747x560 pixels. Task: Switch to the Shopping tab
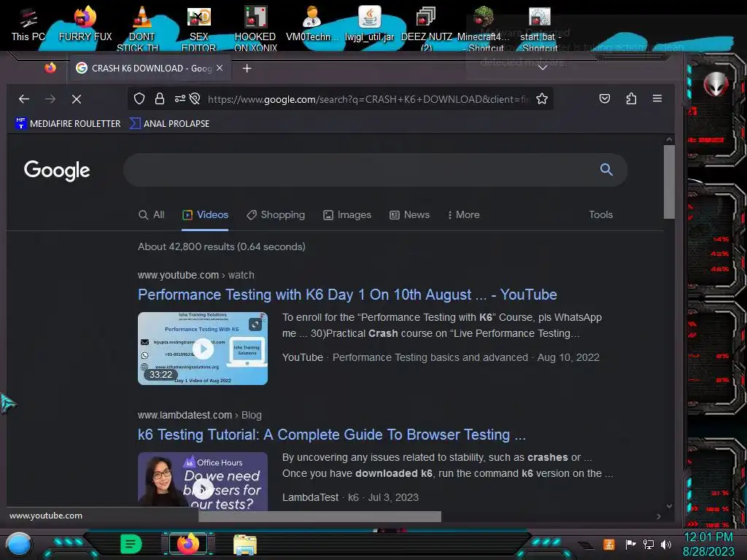coord(276,215)
